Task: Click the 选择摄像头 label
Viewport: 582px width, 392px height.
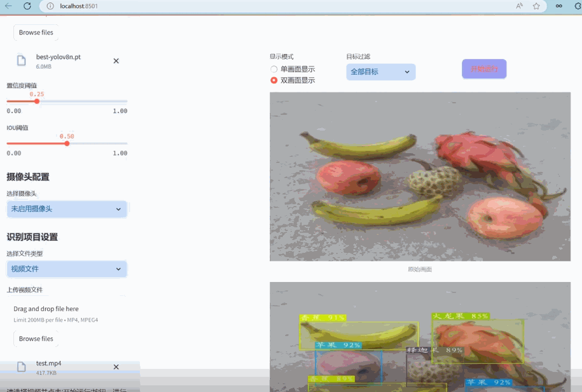Action: coord(21,194)
